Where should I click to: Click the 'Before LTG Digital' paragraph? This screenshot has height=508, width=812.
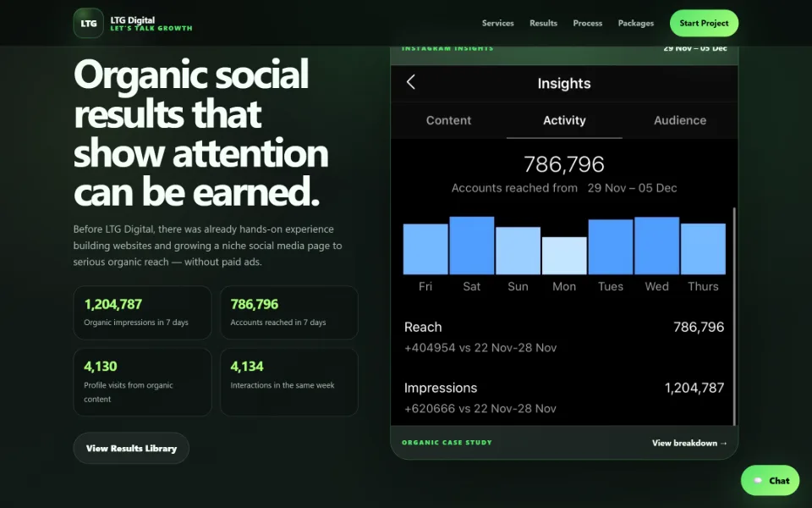(x=208, y=246)
